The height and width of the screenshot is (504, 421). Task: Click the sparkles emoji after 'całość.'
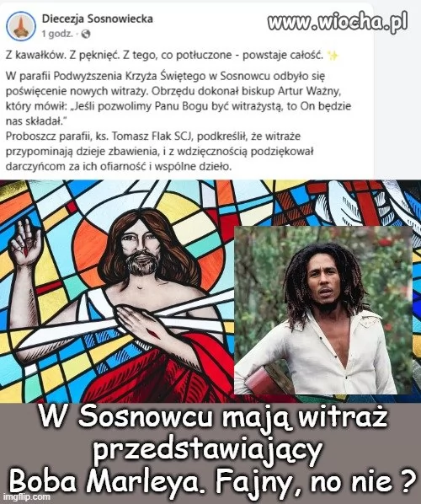click(x=333, y=56)
